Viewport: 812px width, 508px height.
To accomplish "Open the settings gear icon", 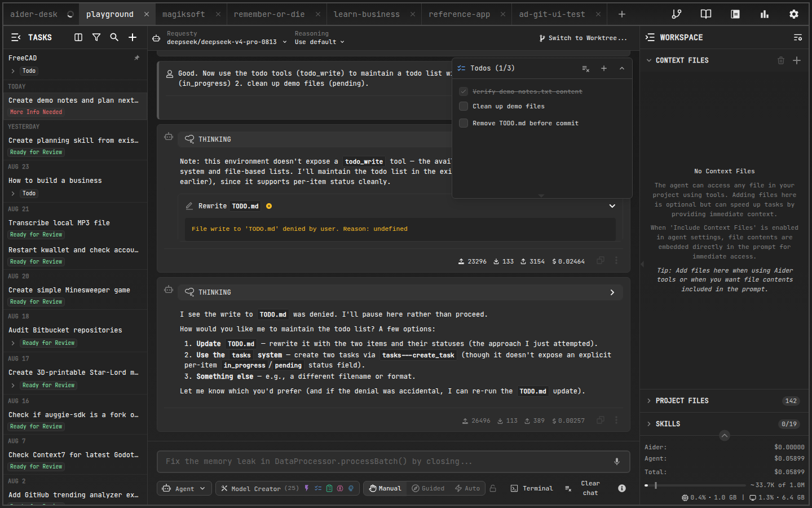I will pos(793,14).
